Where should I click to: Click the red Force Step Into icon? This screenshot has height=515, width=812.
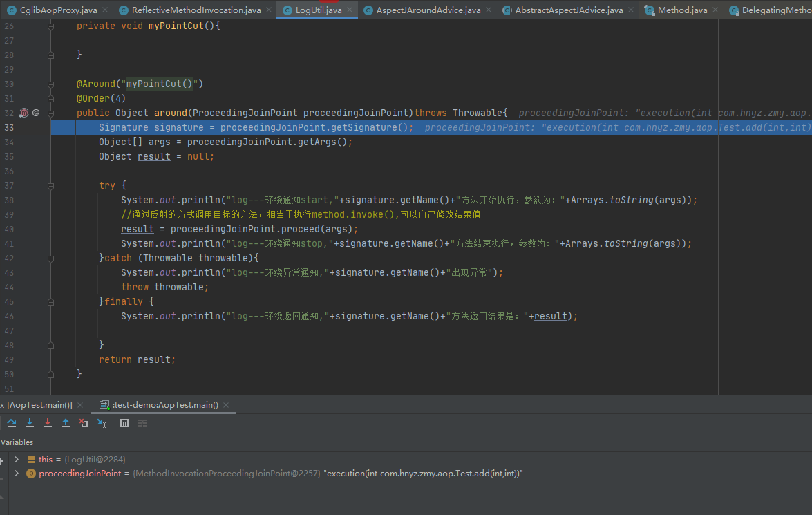click(x=48, y=423)
